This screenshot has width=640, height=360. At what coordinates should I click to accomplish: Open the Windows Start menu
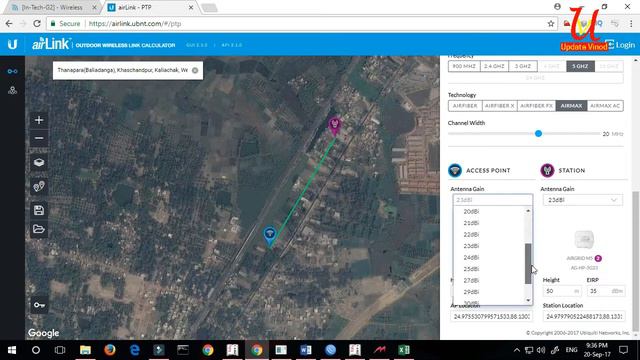point(12,350)
